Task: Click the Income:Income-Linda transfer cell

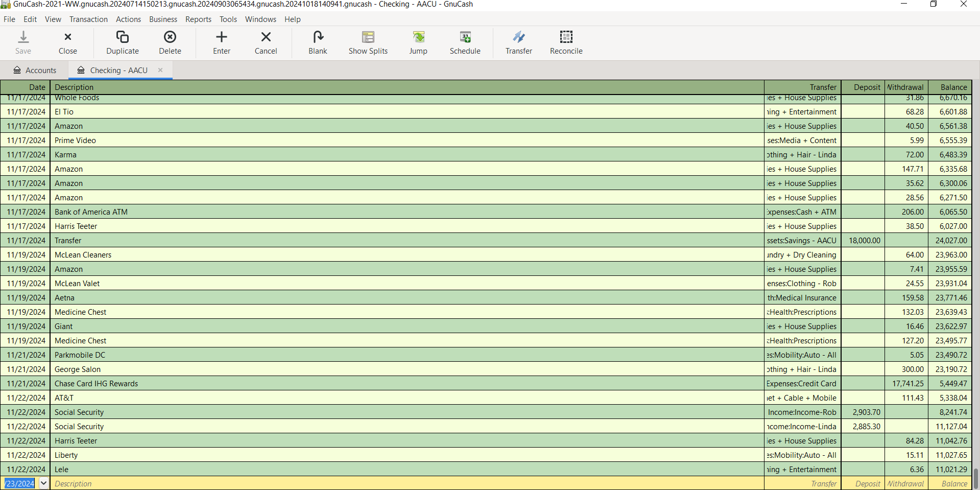Action: point(802,426)
